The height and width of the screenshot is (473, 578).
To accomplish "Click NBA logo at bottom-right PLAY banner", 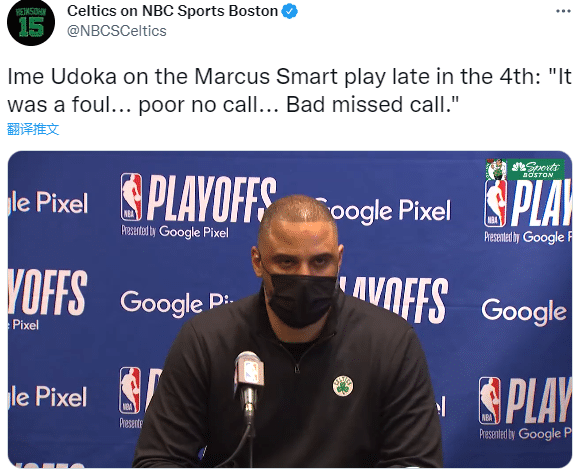I will pos(490,400).
